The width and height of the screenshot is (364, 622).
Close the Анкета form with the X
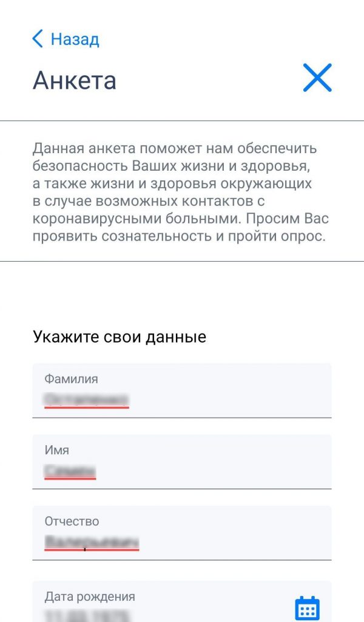pos(317,78)
